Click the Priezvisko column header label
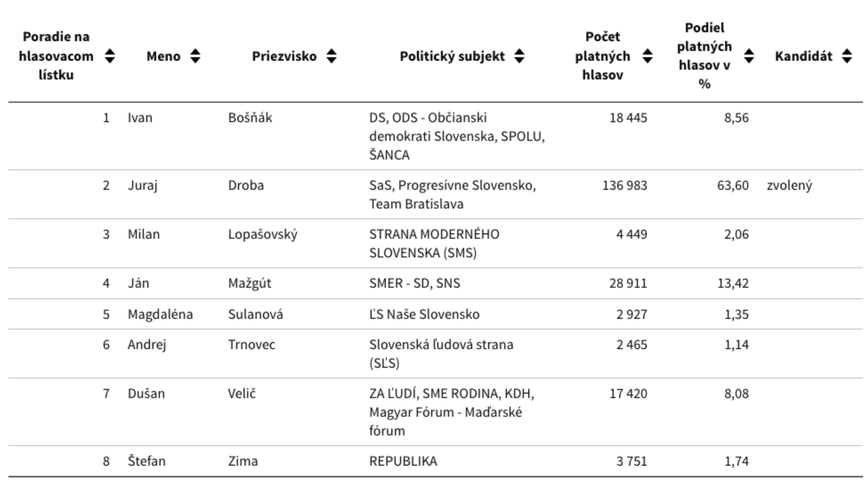This screenshot has height=488, width=868. pos(284,56)
